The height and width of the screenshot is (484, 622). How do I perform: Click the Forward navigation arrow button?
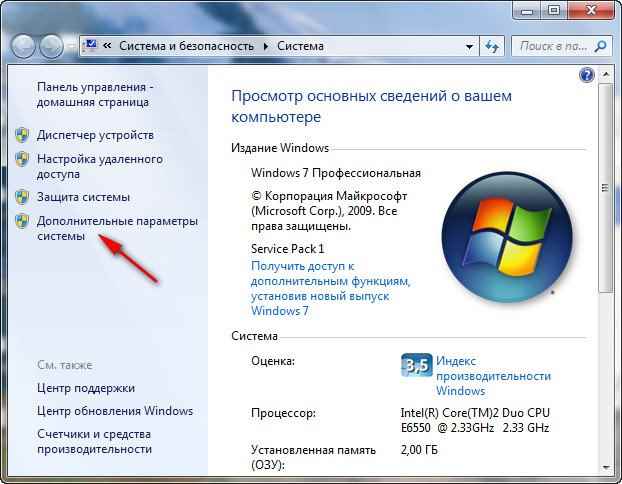51,46
